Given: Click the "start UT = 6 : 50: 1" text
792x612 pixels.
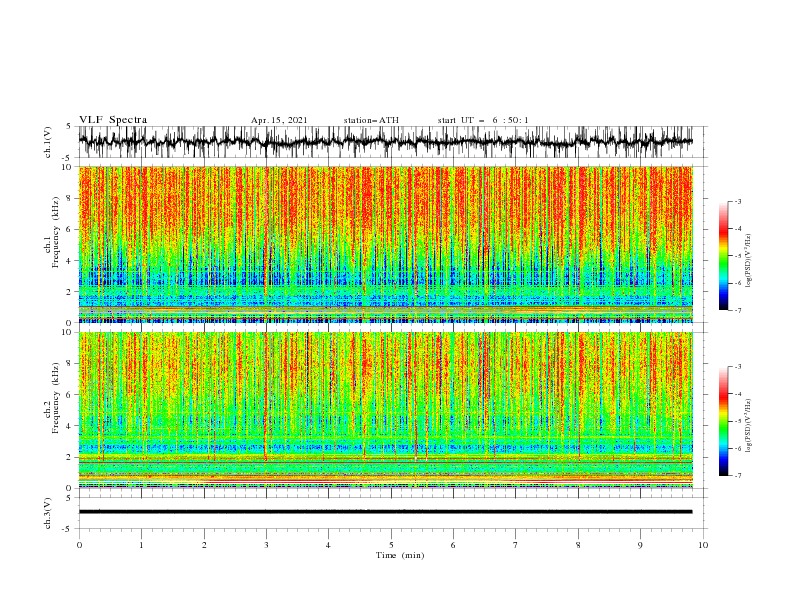Looking at the screenshot, I should [483, 120].
